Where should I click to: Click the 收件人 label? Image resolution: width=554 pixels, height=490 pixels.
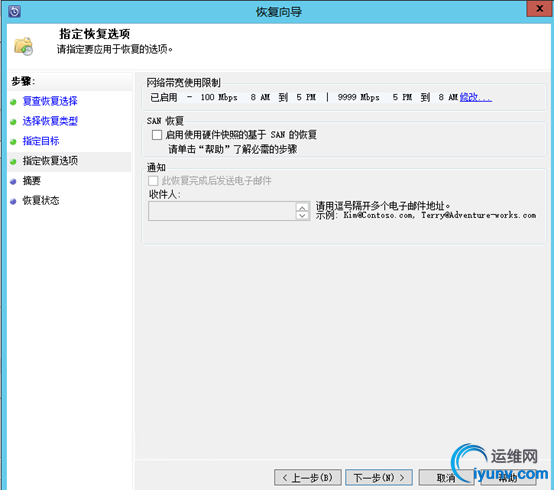165,194
